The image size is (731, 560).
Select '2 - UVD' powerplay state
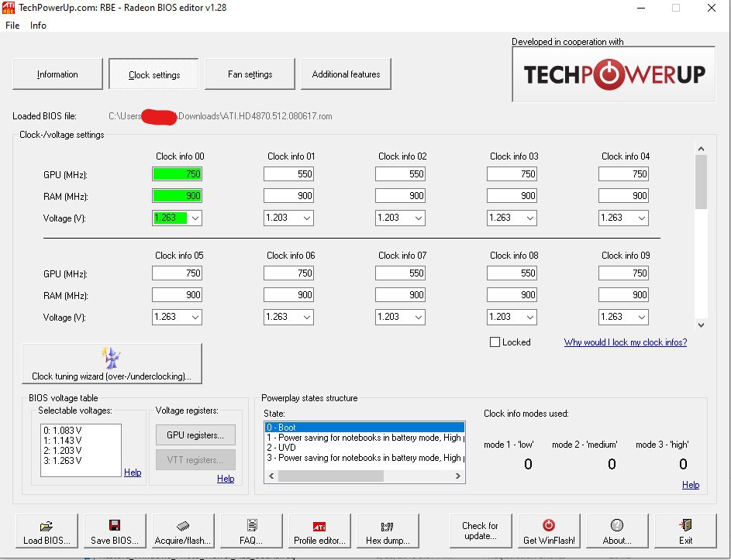364,447
